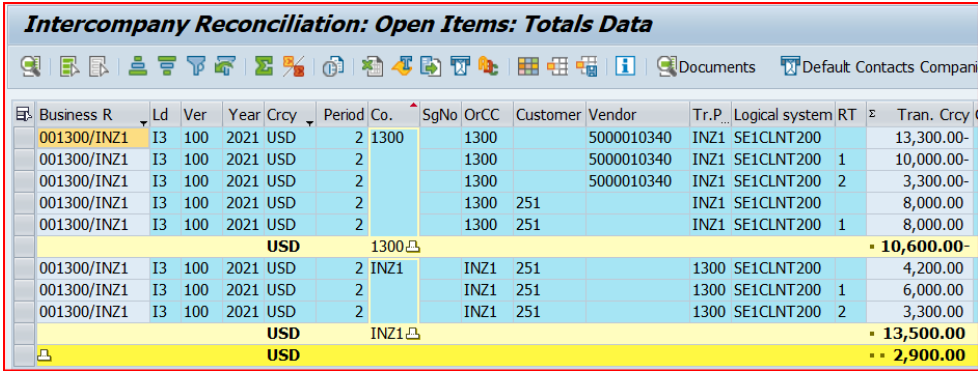Click the Co. cell showing INZ1
Screen dimensions: 978x371
click(394, 291)
